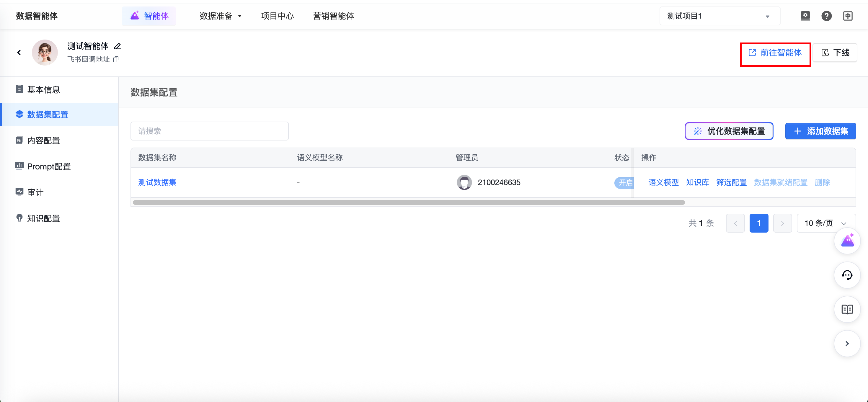The width and height of the screenshot is (868, 402).
Task: Expand the 测试项目1 project dropdown
Action: tap(719, 16)
